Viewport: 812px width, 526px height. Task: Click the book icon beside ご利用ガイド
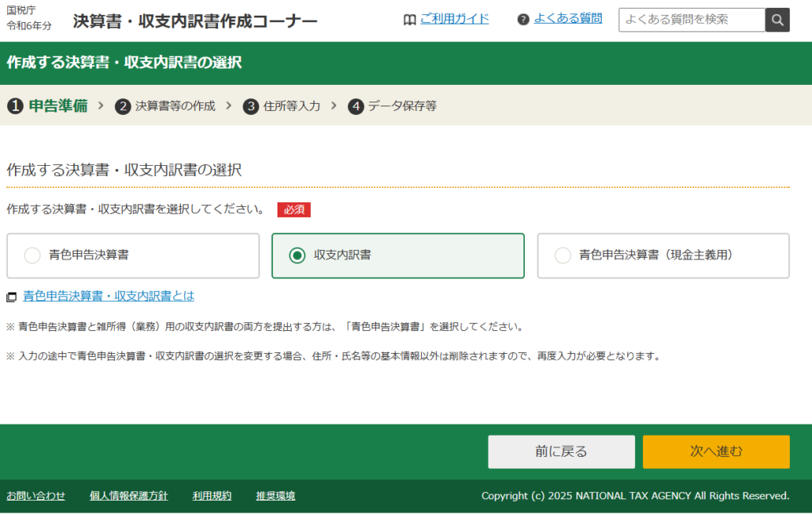[409, 20]
